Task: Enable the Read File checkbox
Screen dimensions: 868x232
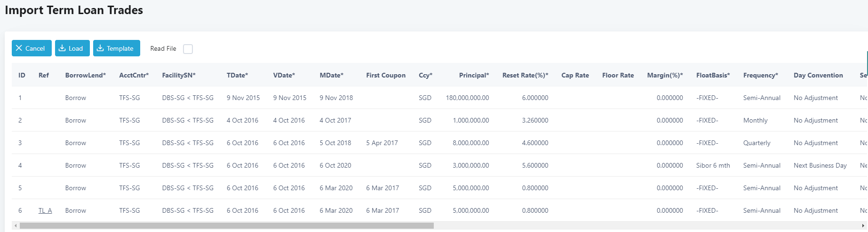Action: click(x=188, y=49)
